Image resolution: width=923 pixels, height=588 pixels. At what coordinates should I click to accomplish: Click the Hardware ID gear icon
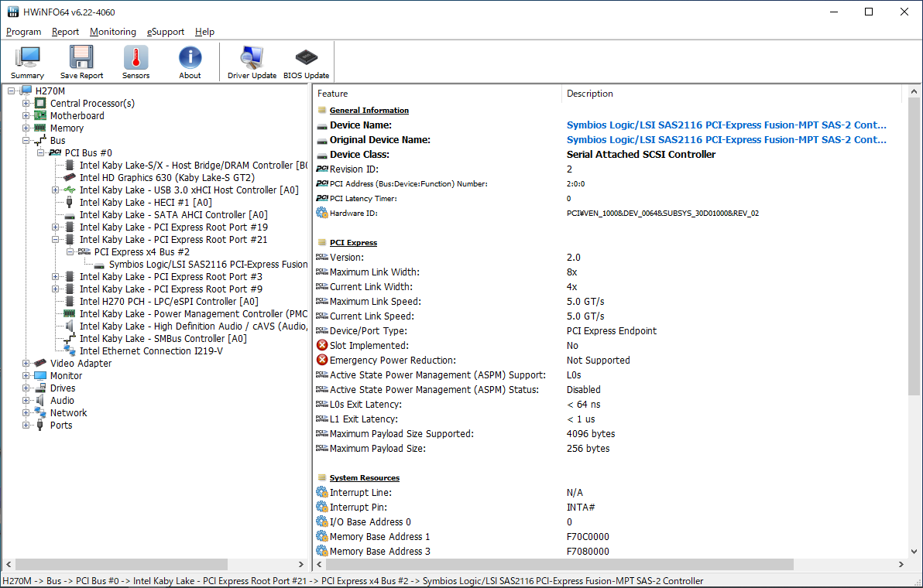pos(322,213)
